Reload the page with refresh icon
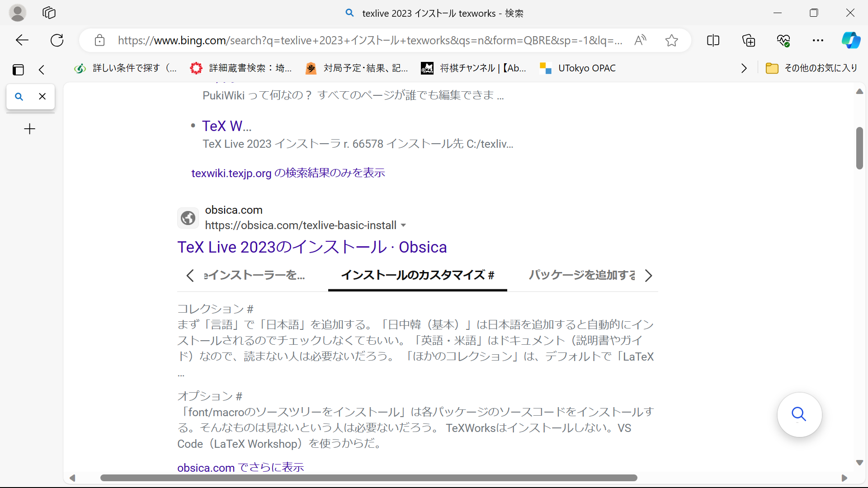Image resolution: width=868 pixels, height=488 pixels. (57, 40)
